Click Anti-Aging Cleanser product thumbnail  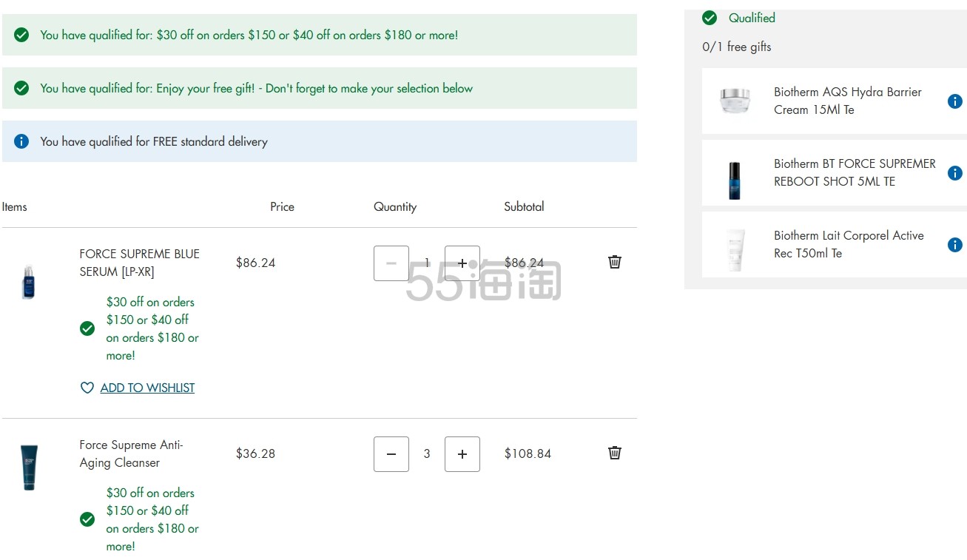click(29, 467)
